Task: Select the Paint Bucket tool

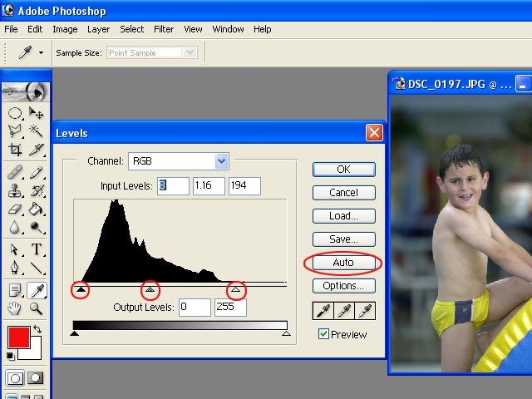Action: tap(36, 209)
